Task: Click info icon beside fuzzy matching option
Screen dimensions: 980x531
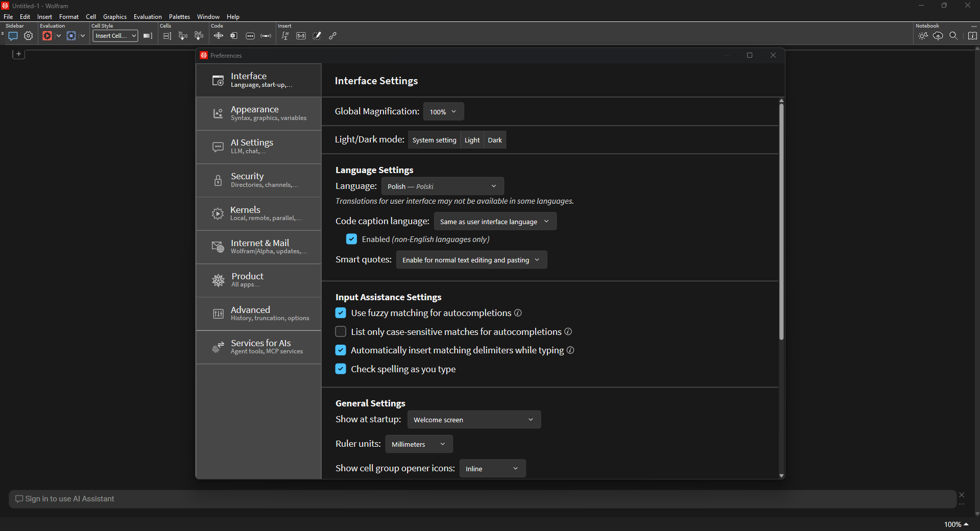Action: [518, 313]
